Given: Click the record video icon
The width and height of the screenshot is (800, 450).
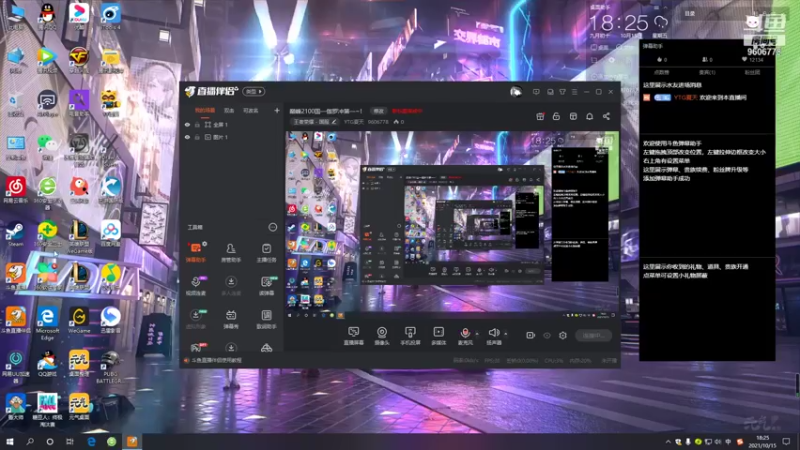Looking at the screenshot, I should click(531, 335).
